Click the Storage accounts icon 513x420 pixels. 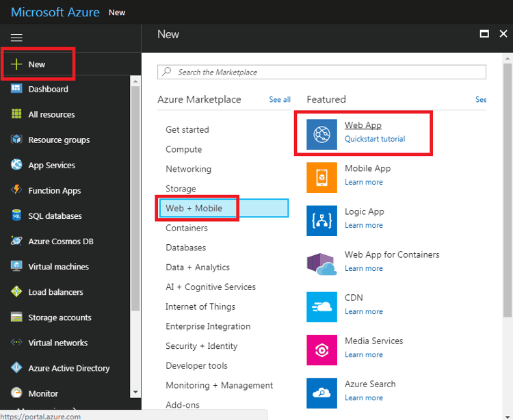point(16,317)
